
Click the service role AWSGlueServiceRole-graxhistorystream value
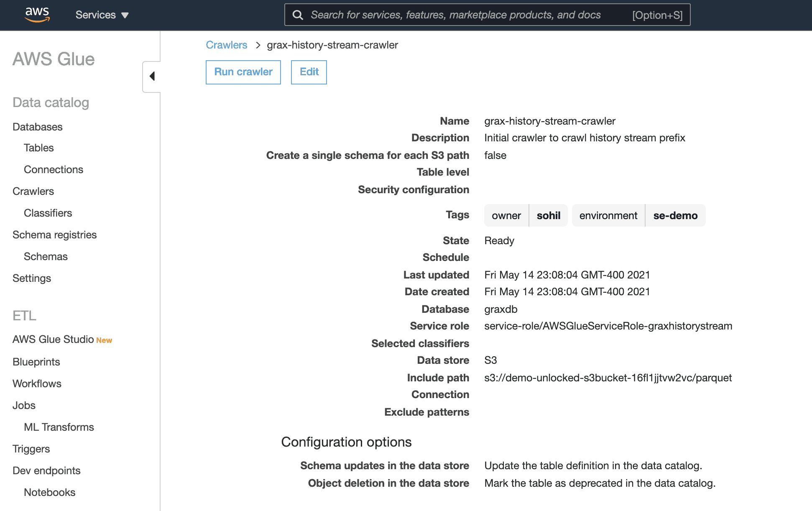[x=608, y=326]
